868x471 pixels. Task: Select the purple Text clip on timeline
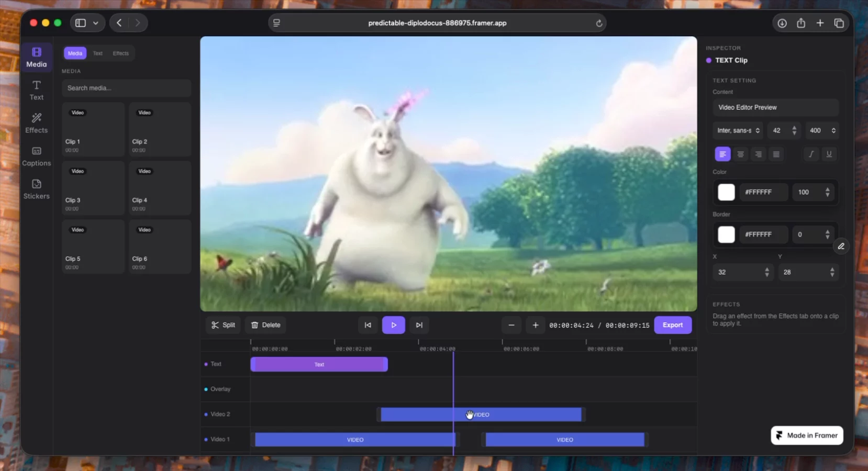[x=319, y=364]
